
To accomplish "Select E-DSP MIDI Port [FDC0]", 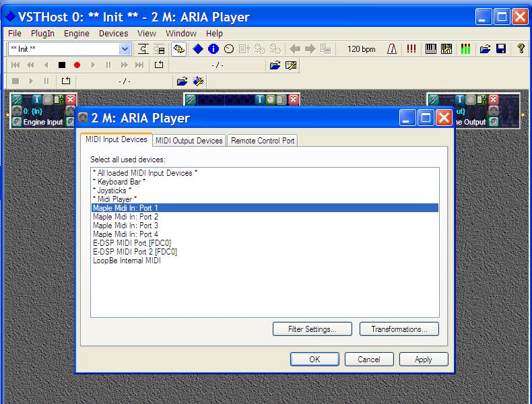I will pos(265,243).
